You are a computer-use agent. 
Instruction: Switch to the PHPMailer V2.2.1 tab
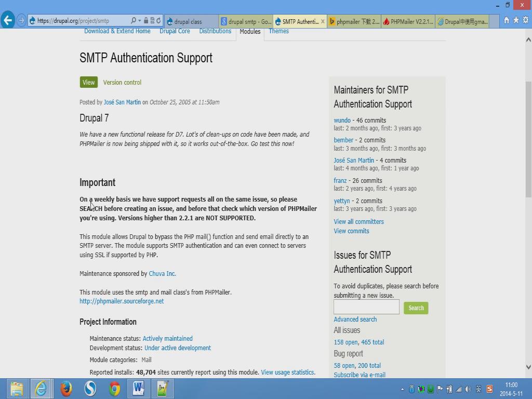[x=408, y=21]
